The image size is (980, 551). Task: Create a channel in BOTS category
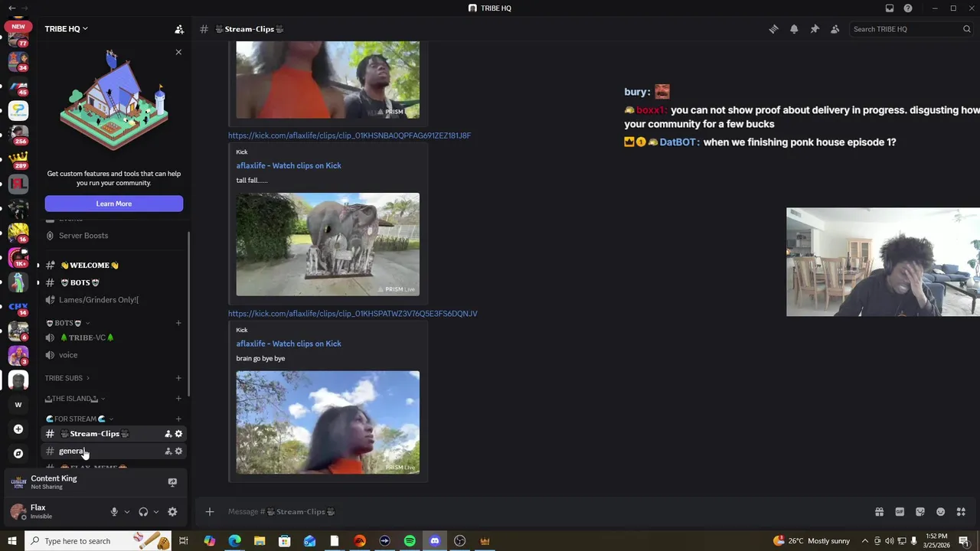pyautogui.click(x=178, y=323)
